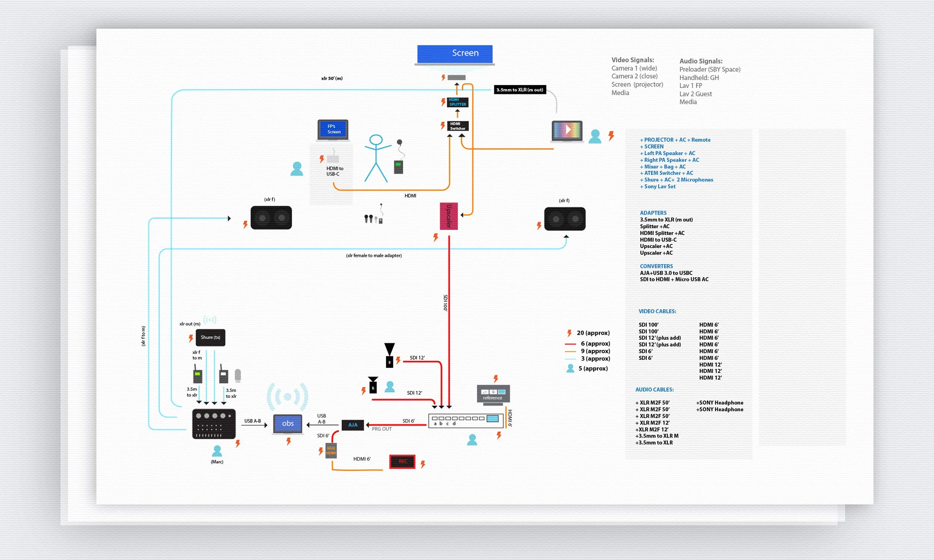Click the red line legend swatch, 6 (approx)
The image size is (934, 560).
point(570,344)
